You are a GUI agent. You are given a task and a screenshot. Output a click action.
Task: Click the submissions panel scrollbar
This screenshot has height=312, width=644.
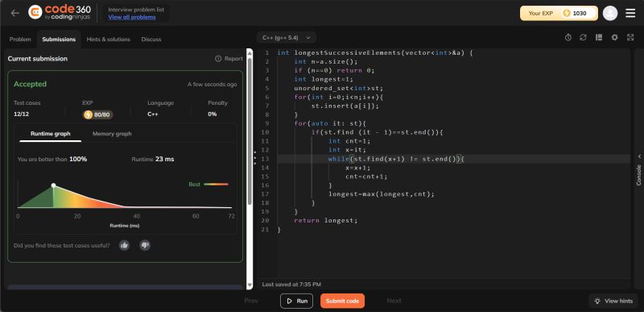tap(250, 131)
